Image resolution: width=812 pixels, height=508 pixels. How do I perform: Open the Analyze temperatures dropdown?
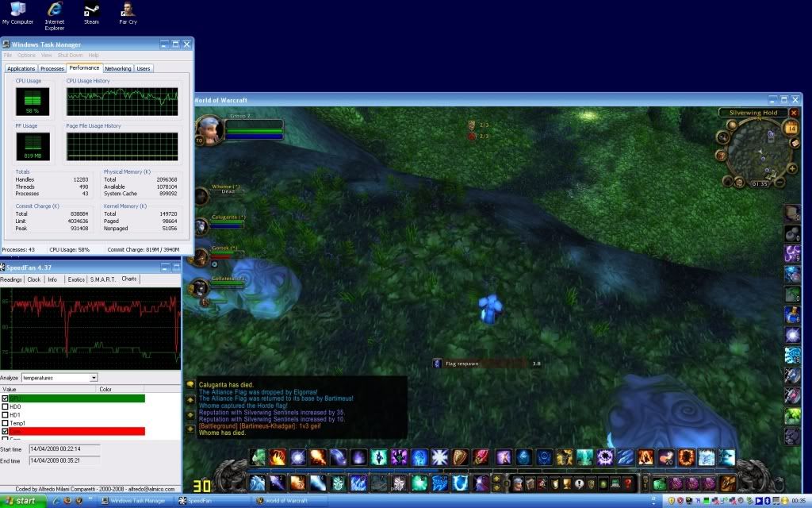pos(94,378)
